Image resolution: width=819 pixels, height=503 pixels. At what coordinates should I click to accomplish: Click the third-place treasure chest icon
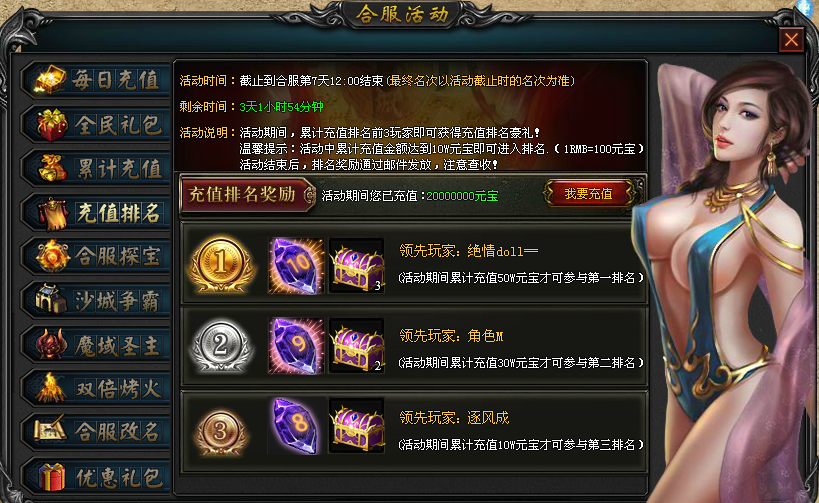click(357, 425)
